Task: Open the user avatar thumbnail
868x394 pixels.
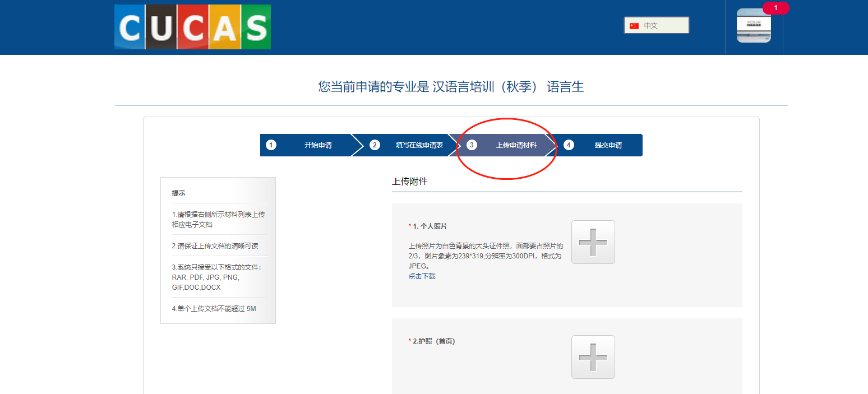Action: [754, 26]
